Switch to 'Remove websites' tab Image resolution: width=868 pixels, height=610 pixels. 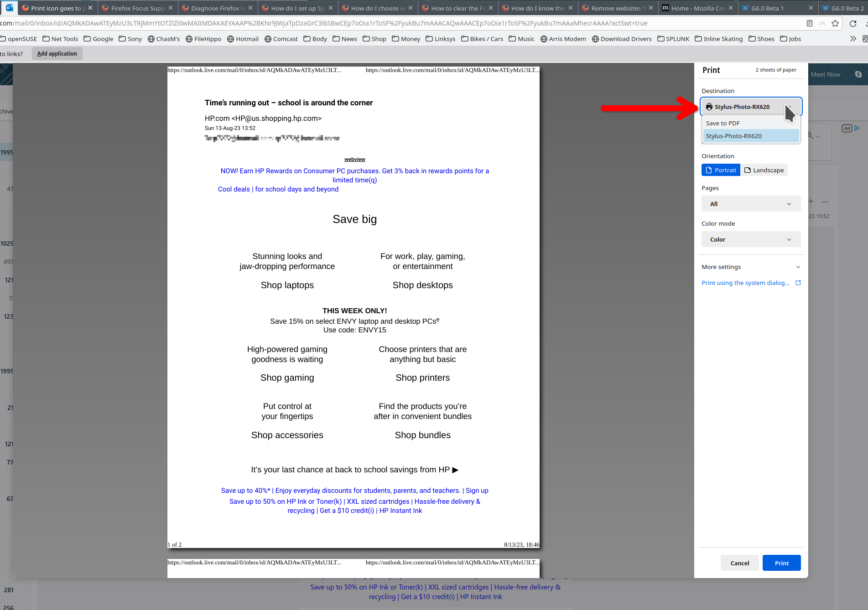coord(618,8)
